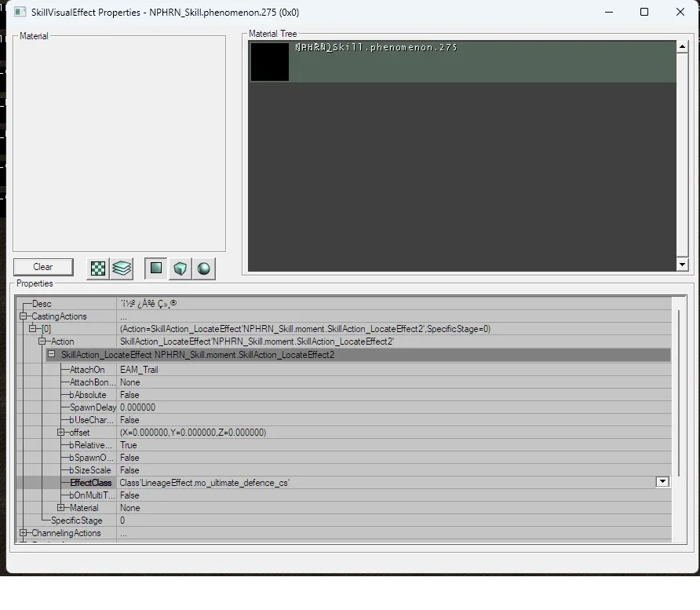The height and width of the screenshot is (610, 700).
Task: Click the bUseChar... value False
Action: 129,420
